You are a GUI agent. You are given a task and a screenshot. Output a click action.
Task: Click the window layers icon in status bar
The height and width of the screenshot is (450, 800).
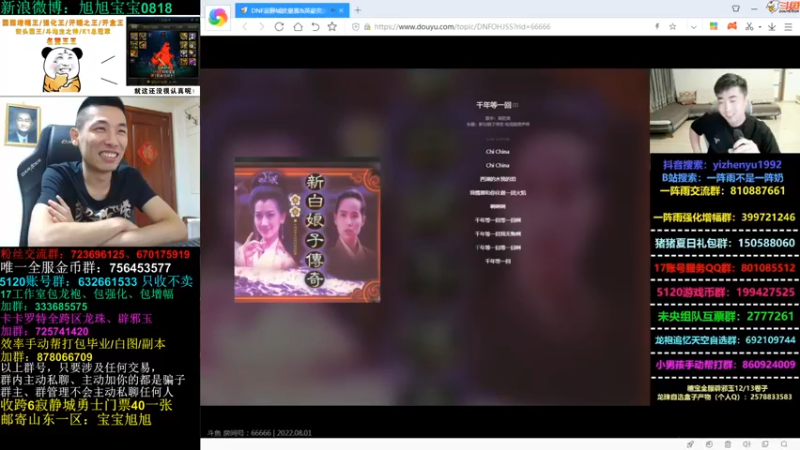click(765, 444)
